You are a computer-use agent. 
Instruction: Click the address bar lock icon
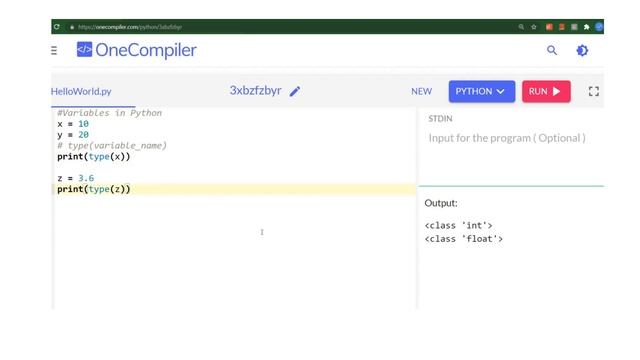[72, 27]
